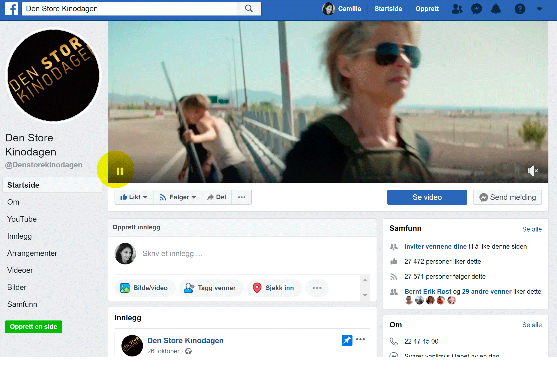Add a Bilde/video to the post
Image resolution: width=557 pixels, height=392 pixels.
[145, 288]
